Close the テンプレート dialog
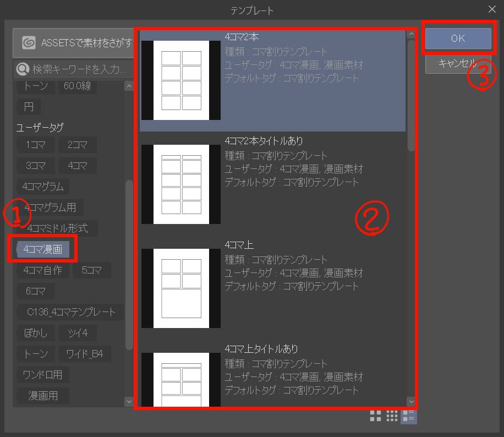Image resolution: width=504 pixels, height=437 pixels. 492,9
